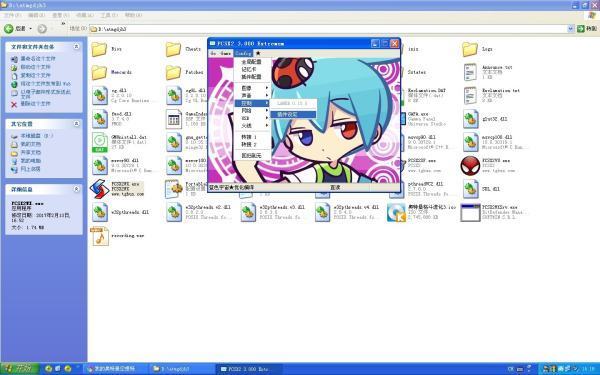
Task: Select the blue-red PCSX2 exe icon
Action: pos(99,189)
